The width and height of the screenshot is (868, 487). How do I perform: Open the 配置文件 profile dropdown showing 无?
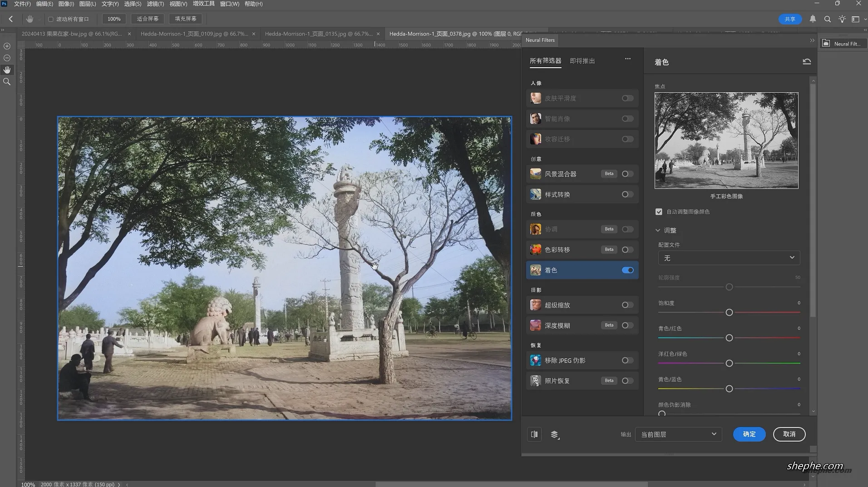click(x=728, y=258)
